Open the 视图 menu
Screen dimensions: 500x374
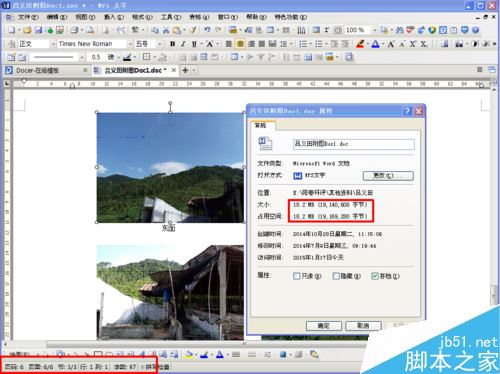click(x=85, y=17)
